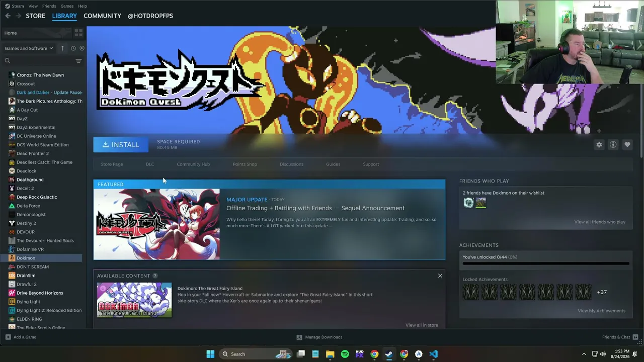Add Dokimon to favorites with heart

[627, 145]
